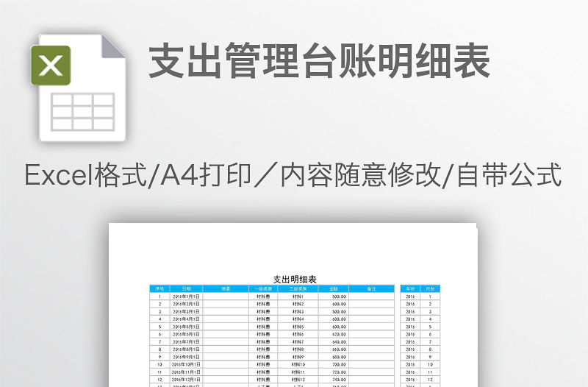Select the 金额 column header
The height and width of the screenshot is (387, 588).
[334, 288]
